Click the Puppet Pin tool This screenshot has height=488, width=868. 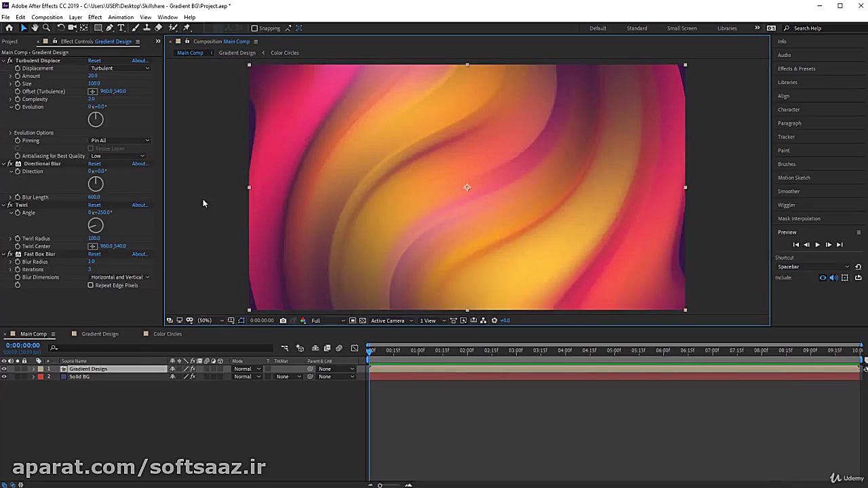[x=186, y=28]
